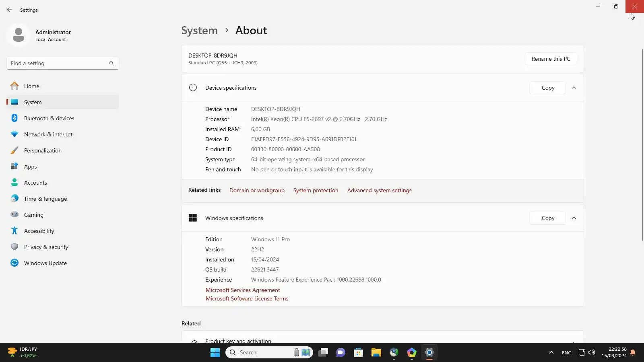Screen dimensions: 644x362
Task: Click Rename this PC button
Action: (x=551, y=59)
